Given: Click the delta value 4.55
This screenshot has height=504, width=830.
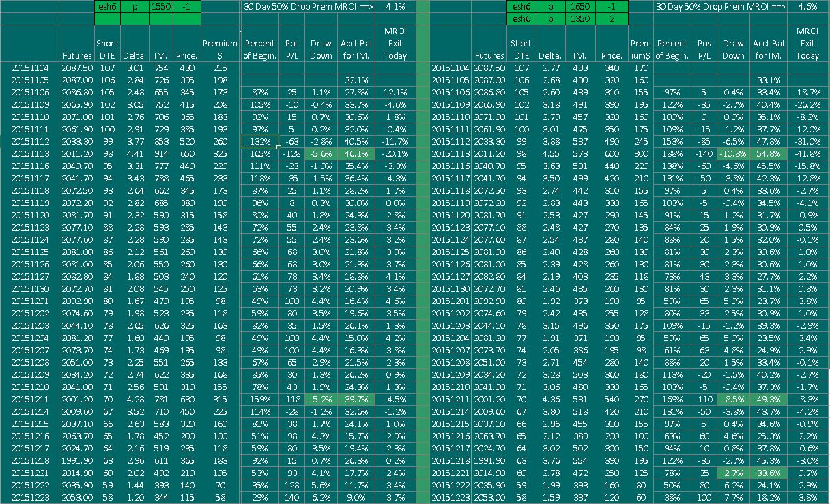Looking at the screenshot, I should click(x=549, y=154).
